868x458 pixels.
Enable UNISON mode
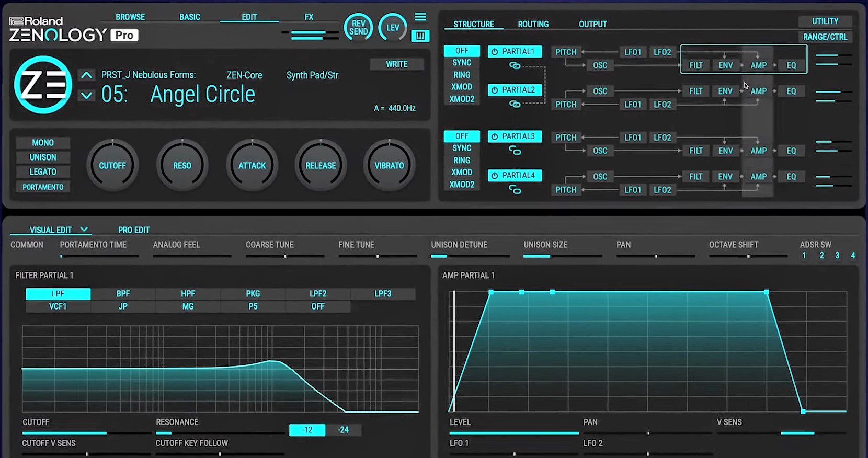point(43,157)
